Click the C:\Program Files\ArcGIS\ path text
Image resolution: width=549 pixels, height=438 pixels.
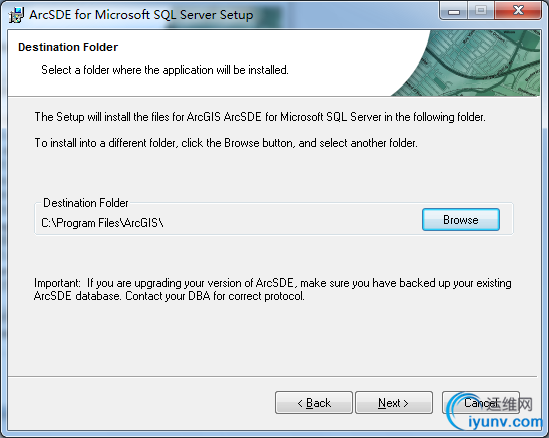(x=102, y=223)
